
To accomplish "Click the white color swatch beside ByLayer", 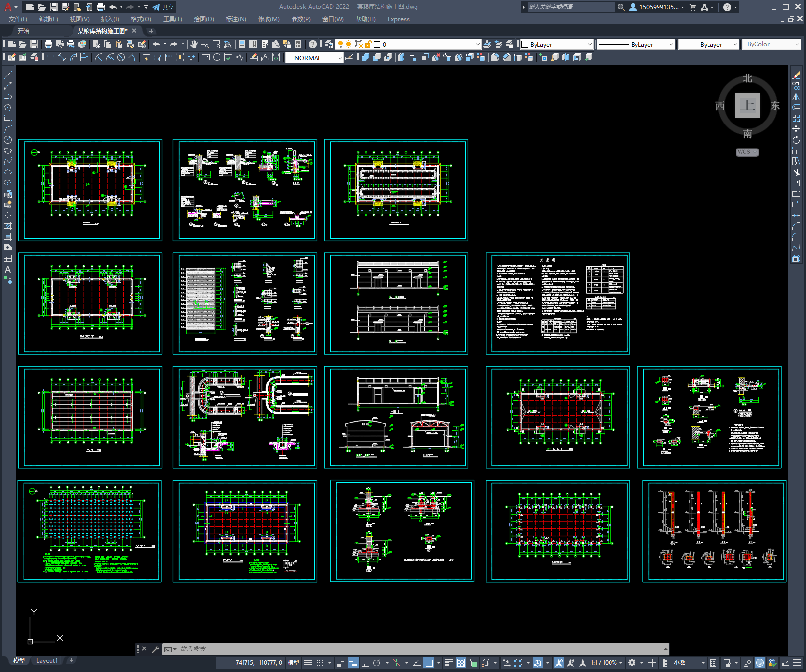I will (x=525, y=44).
